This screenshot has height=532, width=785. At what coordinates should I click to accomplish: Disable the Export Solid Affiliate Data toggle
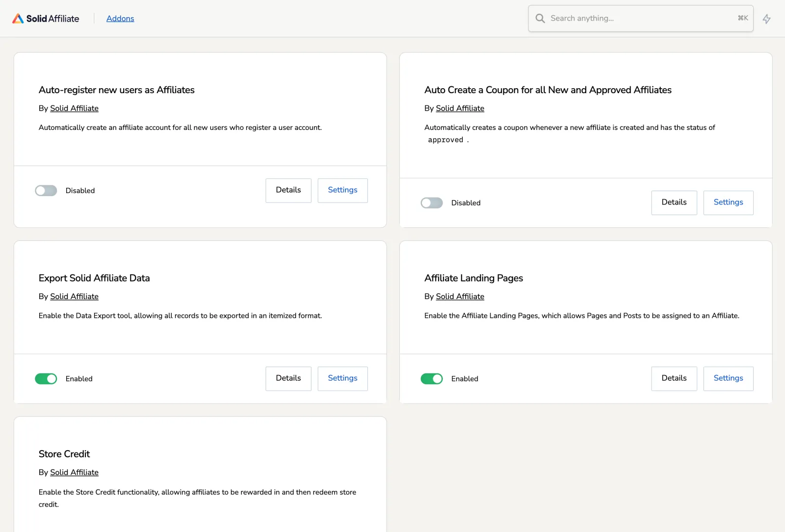tap(46, 379)
